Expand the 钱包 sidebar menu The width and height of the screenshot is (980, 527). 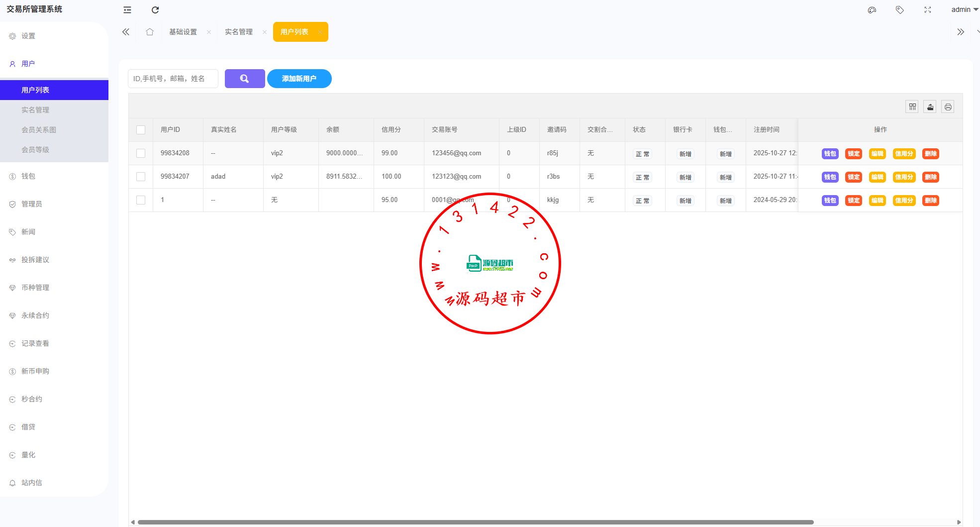coord(28,176)
